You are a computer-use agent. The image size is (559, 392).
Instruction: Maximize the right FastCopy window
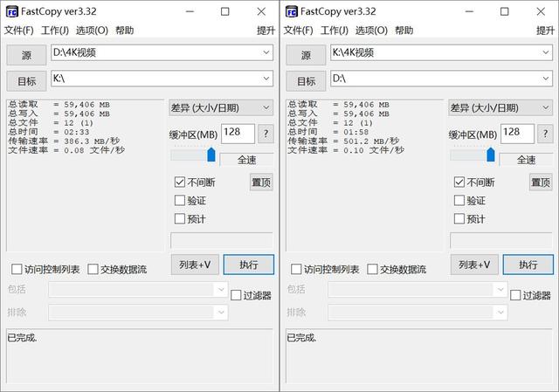pyautogui.click(x=505, y=11)
